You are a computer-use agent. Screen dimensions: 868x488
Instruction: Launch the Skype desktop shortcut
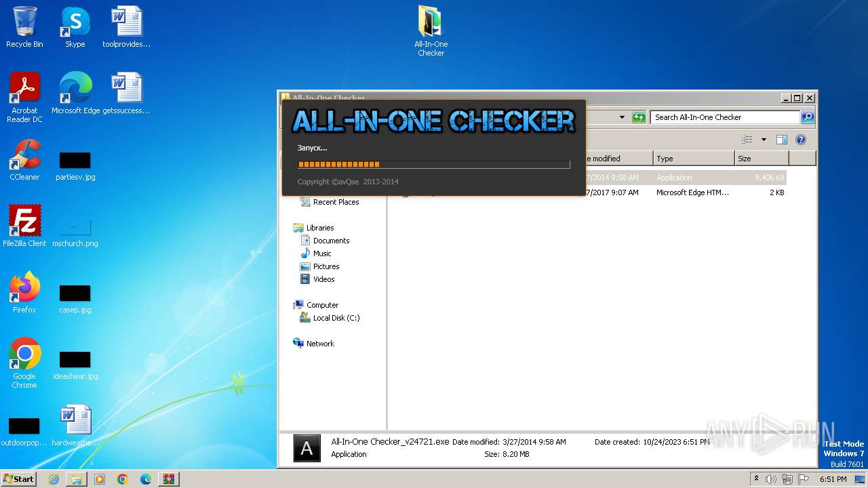(x=75, y=27)
